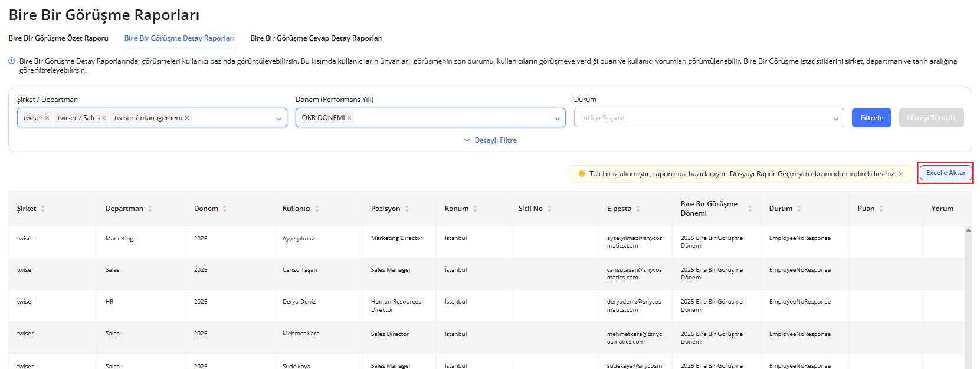The width and height of the screenshot is (980, 369).
Task: Sort table by Kullanıcı column
Action: 317,209
